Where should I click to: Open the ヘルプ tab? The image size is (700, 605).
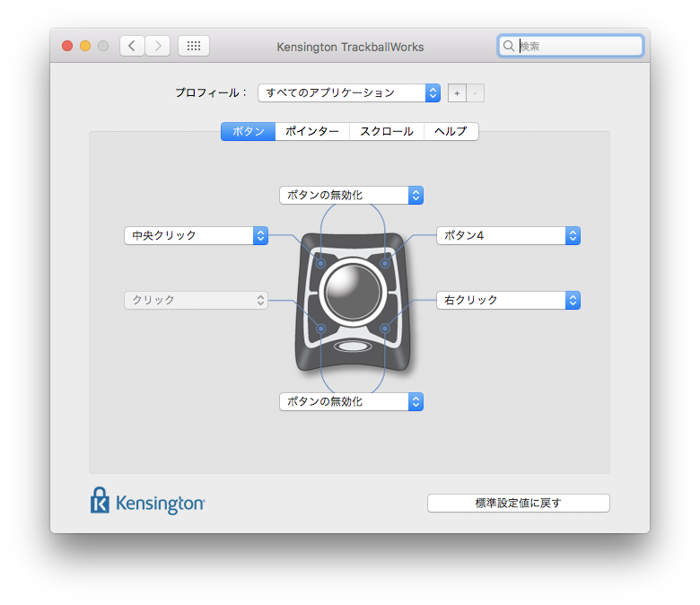tap(451, 131)
